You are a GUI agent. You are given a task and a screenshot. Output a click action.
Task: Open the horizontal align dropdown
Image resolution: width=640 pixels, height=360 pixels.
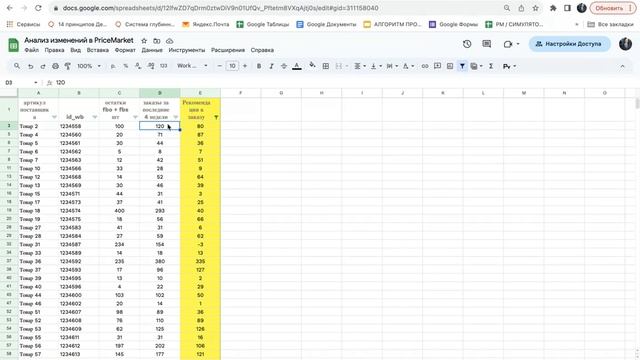point(360,66)
